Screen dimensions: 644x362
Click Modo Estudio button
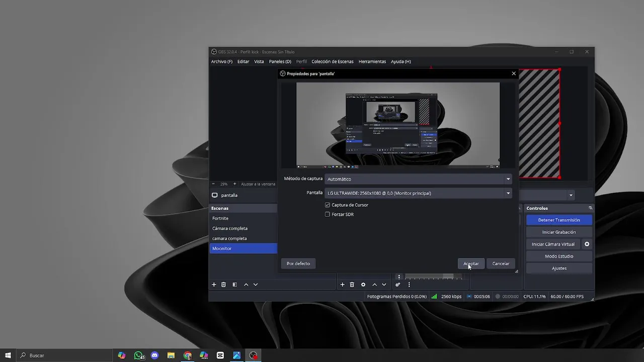[x=559, y=256]
